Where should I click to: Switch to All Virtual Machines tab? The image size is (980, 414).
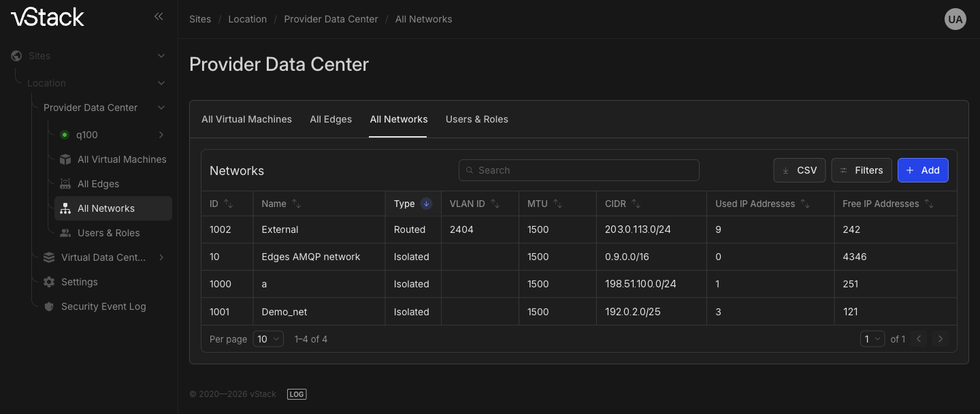(246, 119)
